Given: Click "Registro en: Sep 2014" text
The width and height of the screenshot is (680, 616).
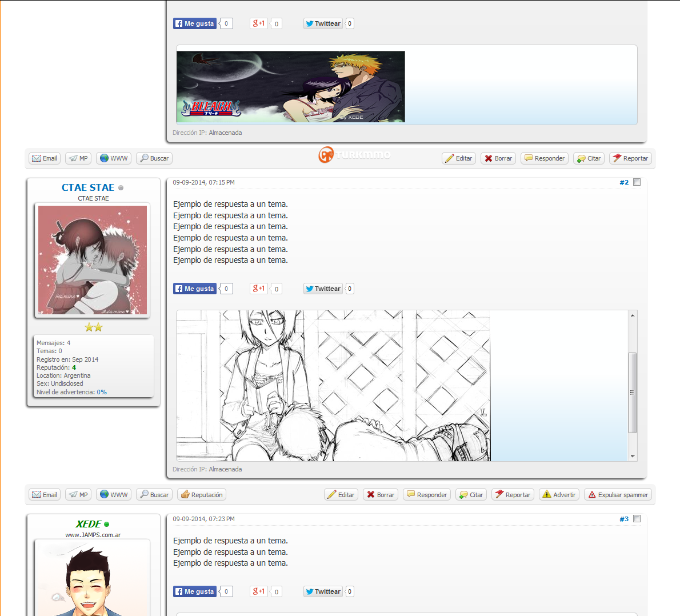Looking at the screenshot, I should click(67, 359).
